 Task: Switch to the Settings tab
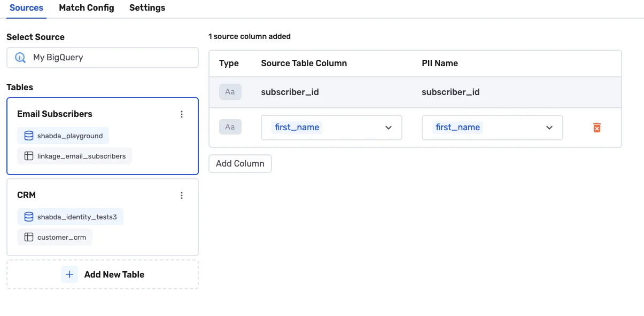(x=147, y=8)
